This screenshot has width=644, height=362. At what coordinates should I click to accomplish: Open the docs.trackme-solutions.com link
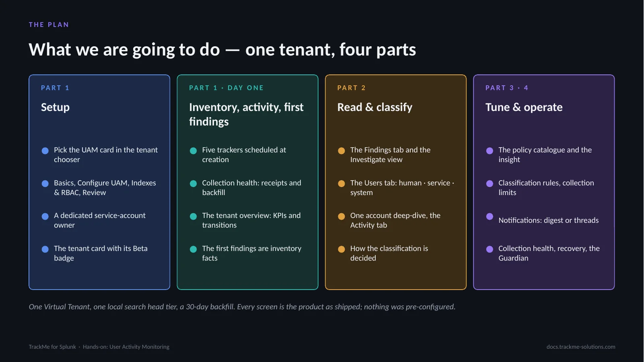581,347
